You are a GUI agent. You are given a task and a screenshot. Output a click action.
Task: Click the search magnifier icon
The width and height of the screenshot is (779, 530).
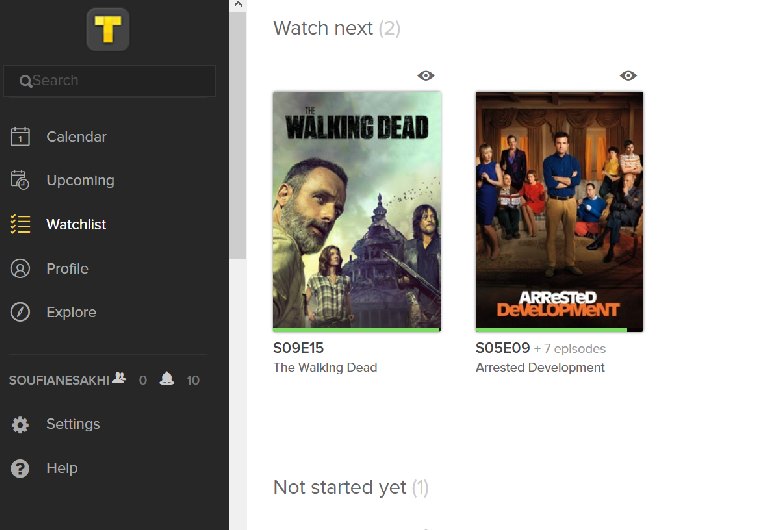[25, 81]
